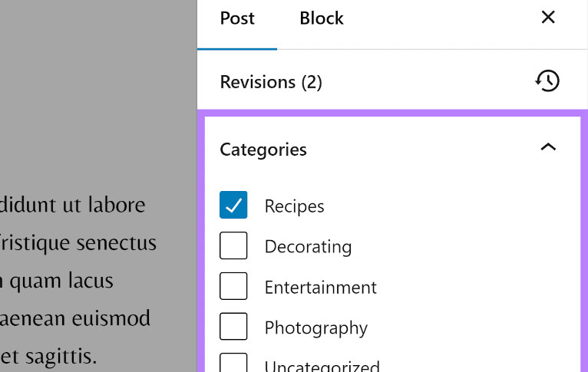Click the Photography label text
This screenshot has width=588, height=372.
coord(316,328)
